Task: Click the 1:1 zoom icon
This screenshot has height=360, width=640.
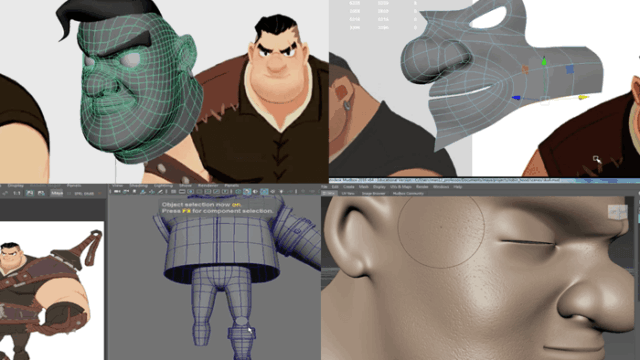Action: tap(17, 193)
